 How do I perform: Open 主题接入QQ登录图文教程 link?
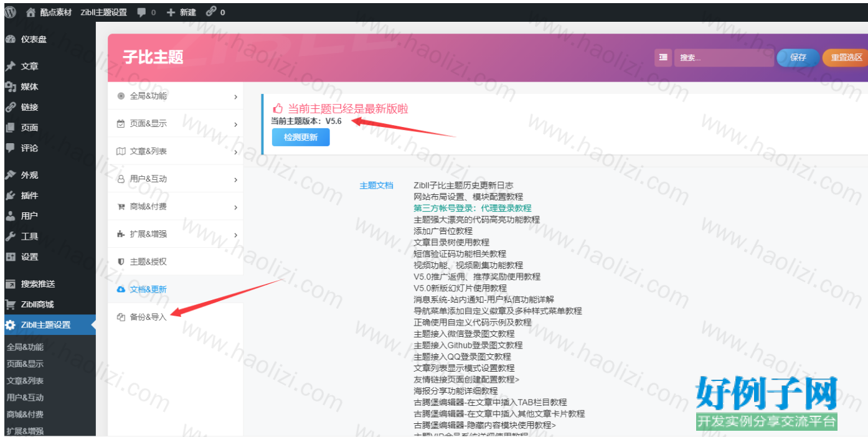[462, 357]
